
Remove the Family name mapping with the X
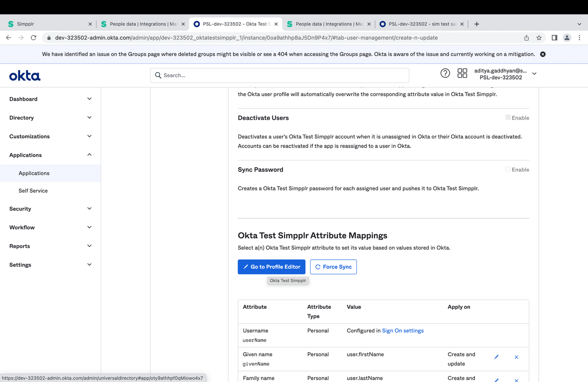click(x=516, y=380)
